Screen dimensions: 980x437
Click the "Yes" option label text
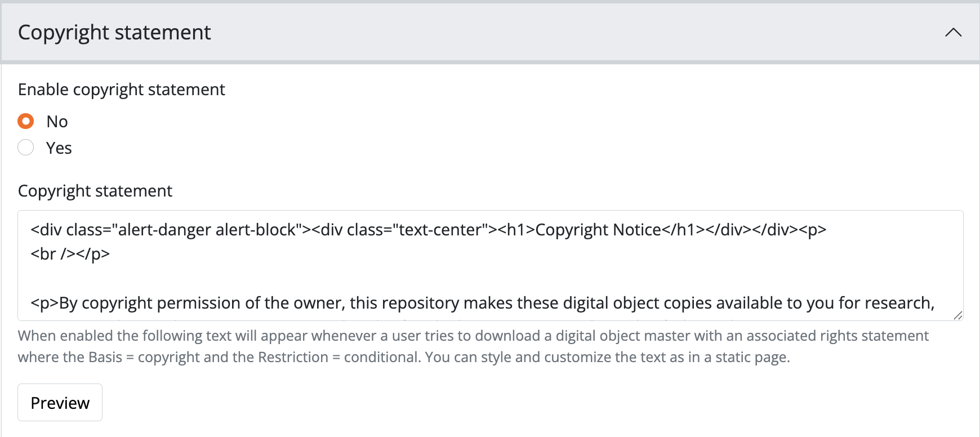click(x=59, y=148)
